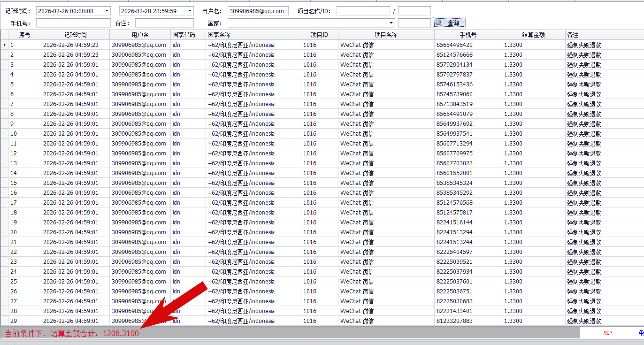
Task: Click the 手机号 filter input field
Action: tap(73, 23)
